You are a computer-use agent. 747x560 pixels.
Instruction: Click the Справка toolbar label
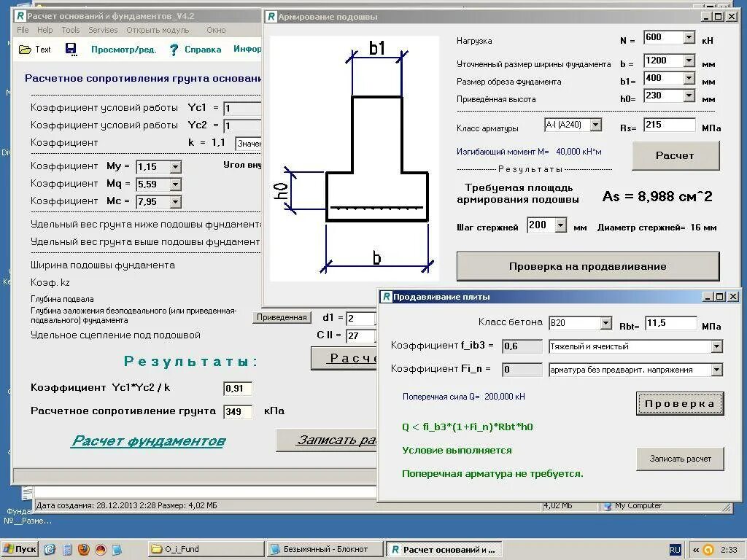pos(203,50)
